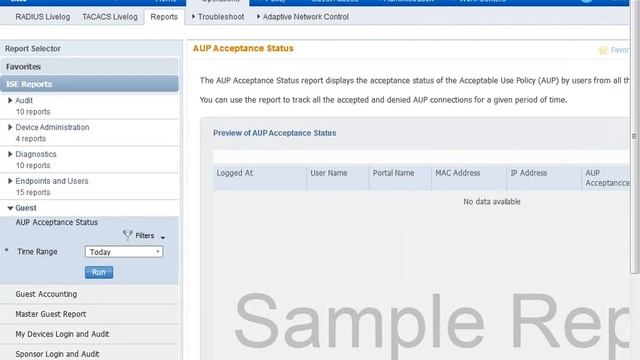The image size is (640, 360).
Task: Open the RADIUS Livelog tab
Action: click(x=42, y=17)
